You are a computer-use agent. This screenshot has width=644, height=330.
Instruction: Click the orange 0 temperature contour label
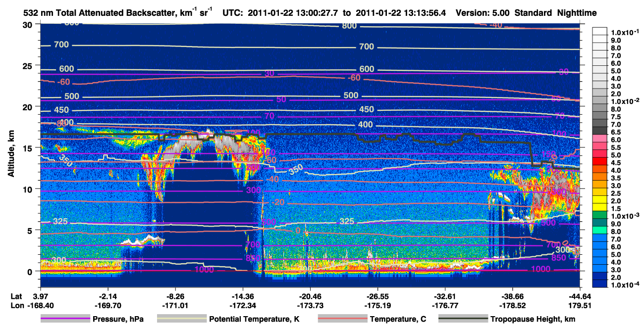click(298, 231)
